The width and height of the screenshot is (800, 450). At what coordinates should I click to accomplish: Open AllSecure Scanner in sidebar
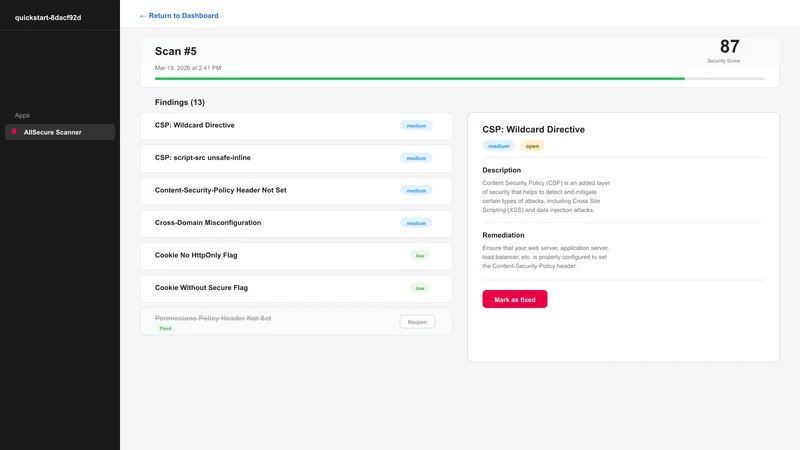pyautogui.click(x=60, y=132)
